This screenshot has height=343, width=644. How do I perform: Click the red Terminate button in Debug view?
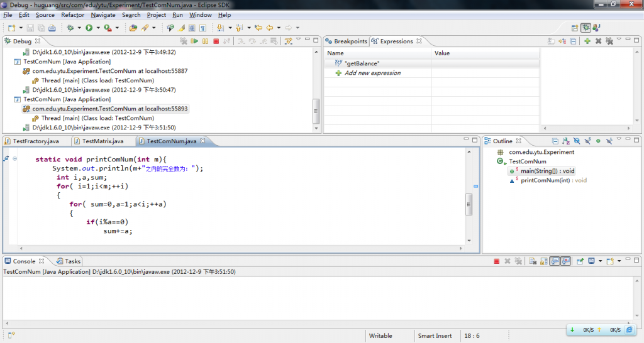[x=216, y=41]
